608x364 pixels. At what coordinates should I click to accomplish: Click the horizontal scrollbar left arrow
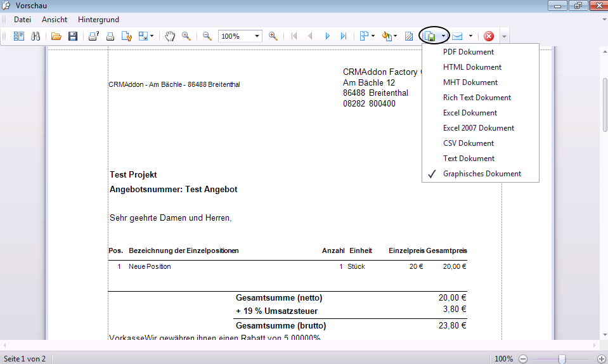[x=4, y=344]
